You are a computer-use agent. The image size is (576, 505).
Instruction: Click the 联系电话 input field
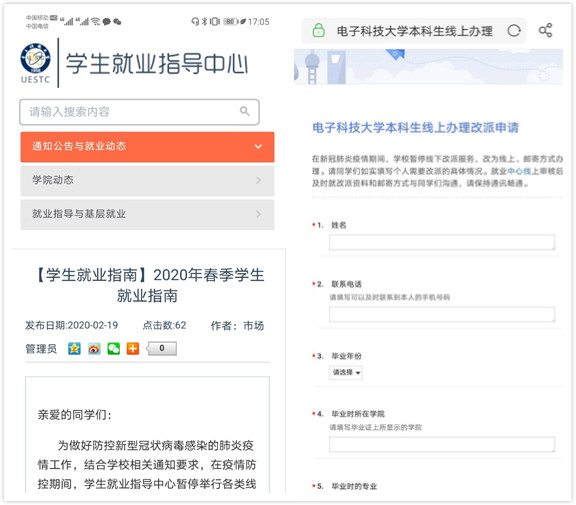click(442, 314)
